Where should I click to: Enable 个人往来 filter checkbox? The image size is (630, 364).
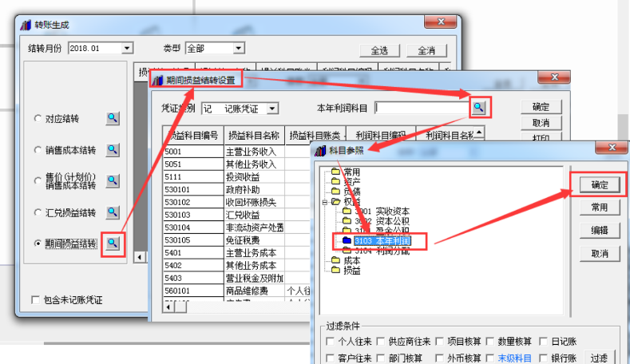coord(331,342)
